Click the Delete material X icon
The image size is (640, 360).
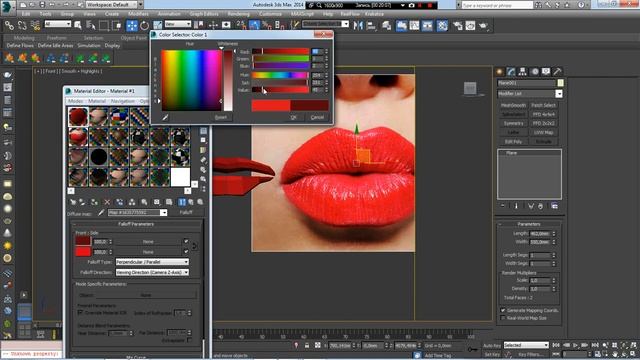click(x=107, y=202)
